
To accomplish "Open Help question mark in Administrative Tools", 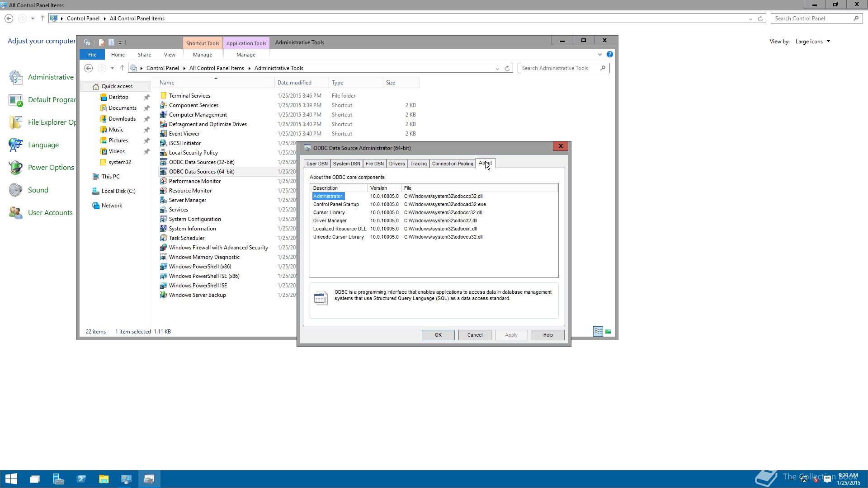I will pos(610,55).
